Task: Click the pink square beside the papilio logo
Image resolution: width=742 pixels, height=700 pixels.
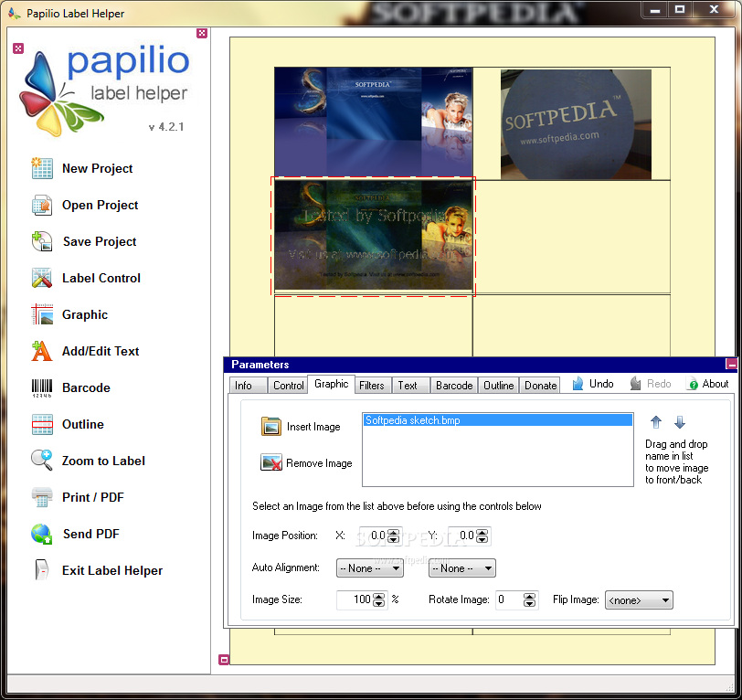Action: click(18, 48)
